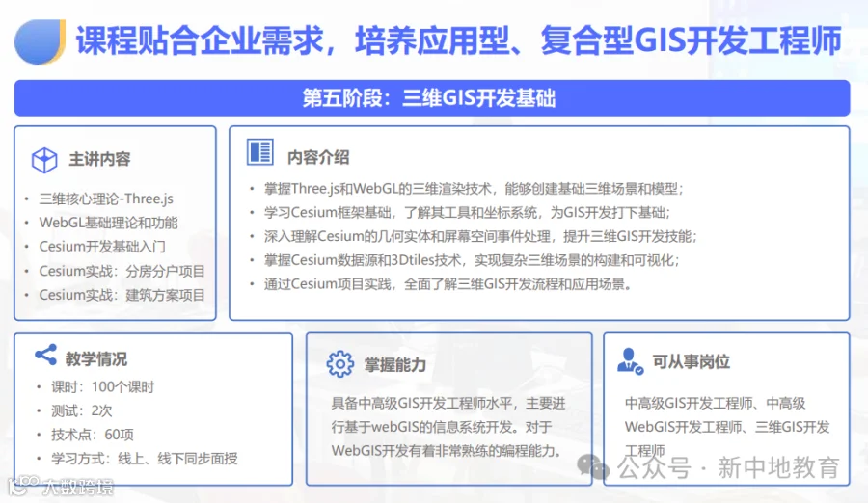Click the text 具备中高级GIS开发工程师水平

coord(421,403)
